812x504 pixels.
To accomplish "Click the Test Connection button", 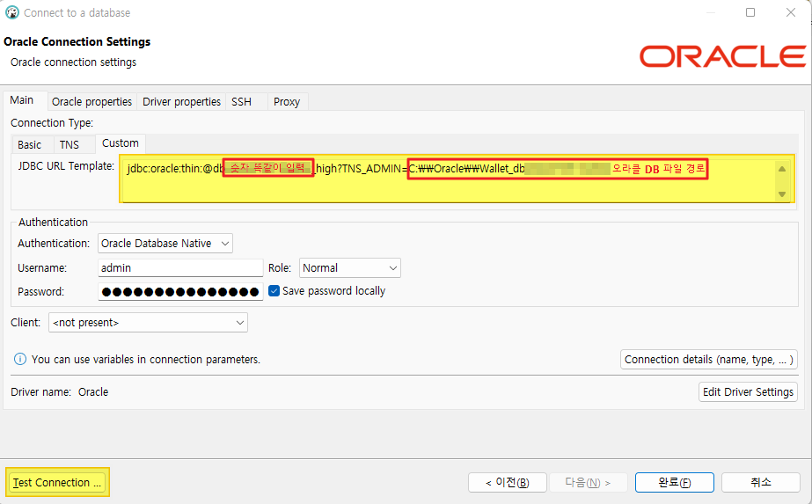I will pyautogui.click(x=57, y=482).
